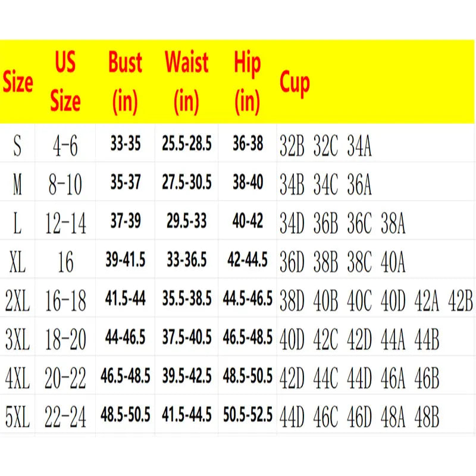Image resolution: width=476 pixels, height=476 pixels.
Task: Click cup size '42A'
Action: point(427,300)
